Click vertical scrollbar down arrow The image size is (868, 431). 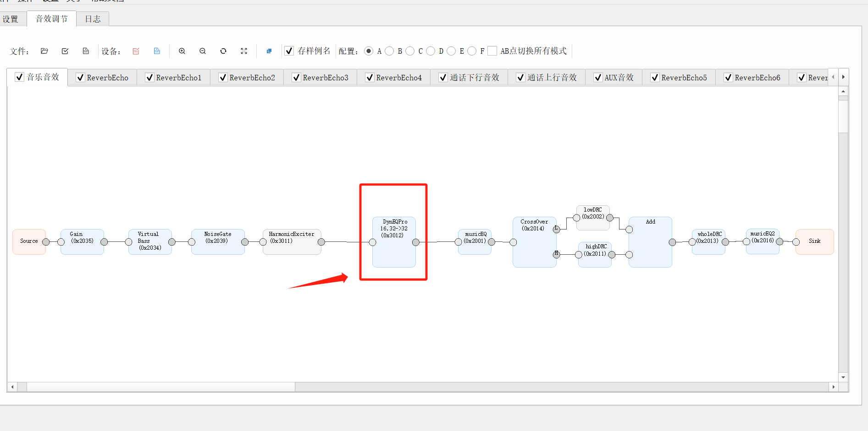pyautogui.click(x=843, y=377)
